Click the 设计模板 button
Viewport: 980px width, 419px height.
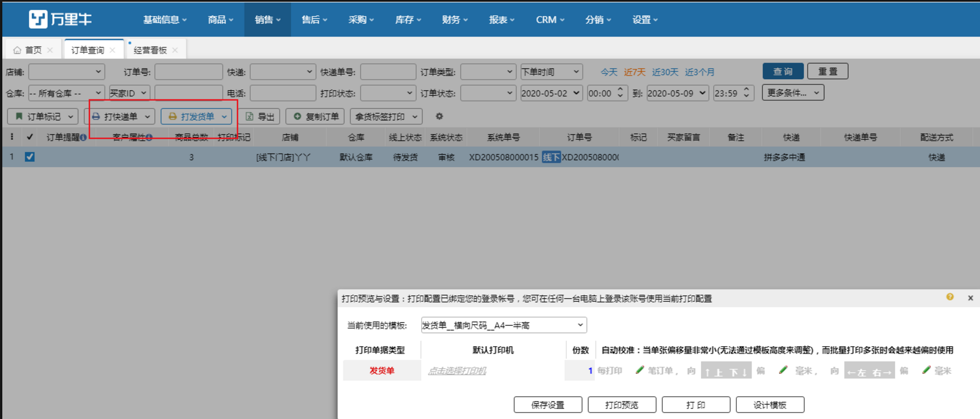(x=770, y=405)
